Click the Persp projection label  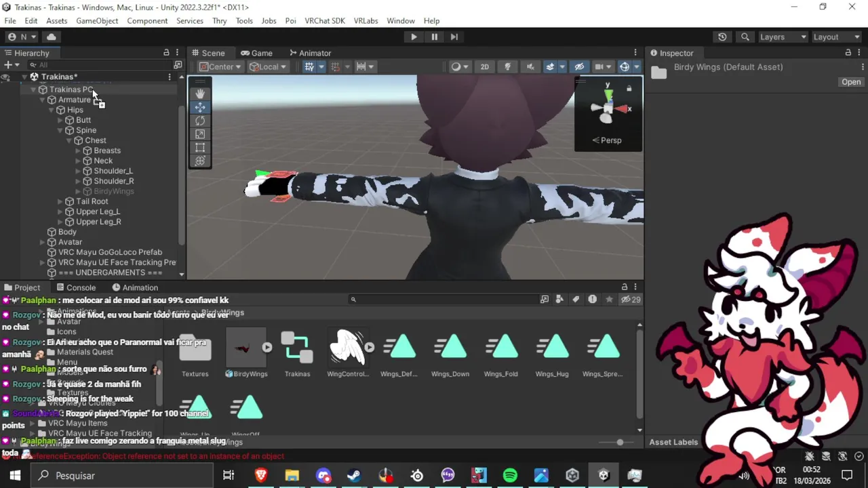(607, 140)
